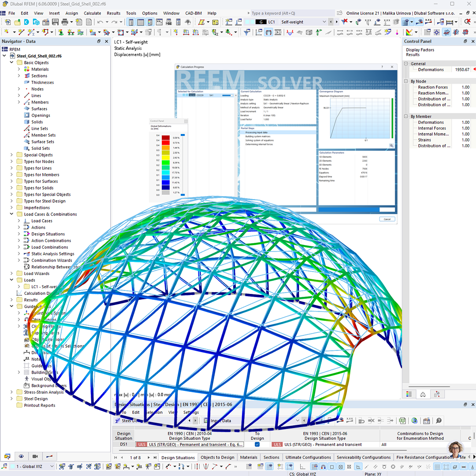Click the funnel results filter icon
This screenshot has height=476, width=476.
tap(247, 32)
